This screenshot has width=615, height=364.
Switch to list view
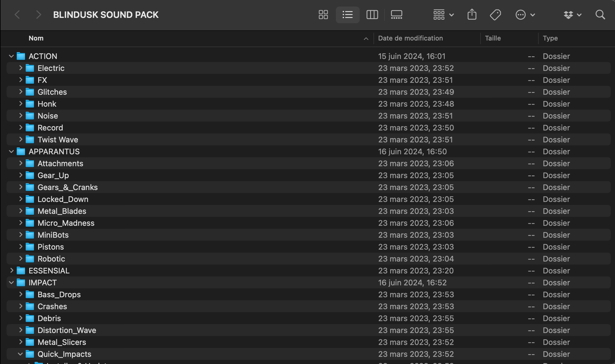point(347,15)
